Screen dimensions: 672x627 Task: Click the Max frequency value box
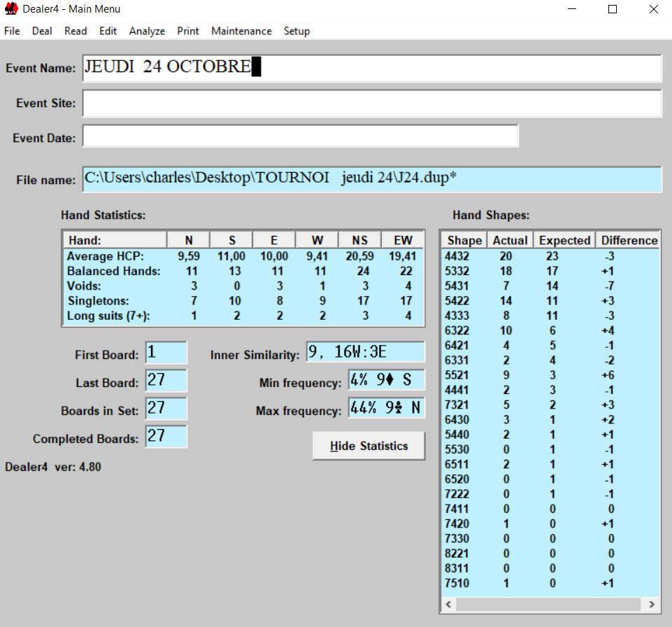(x=386, y=408)
